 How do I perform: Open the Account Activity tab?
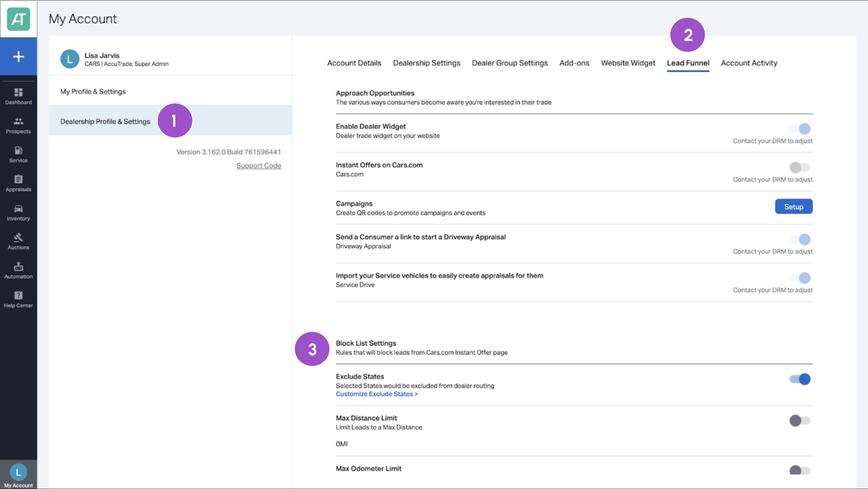pyautogui.click(x=749, y=63)
